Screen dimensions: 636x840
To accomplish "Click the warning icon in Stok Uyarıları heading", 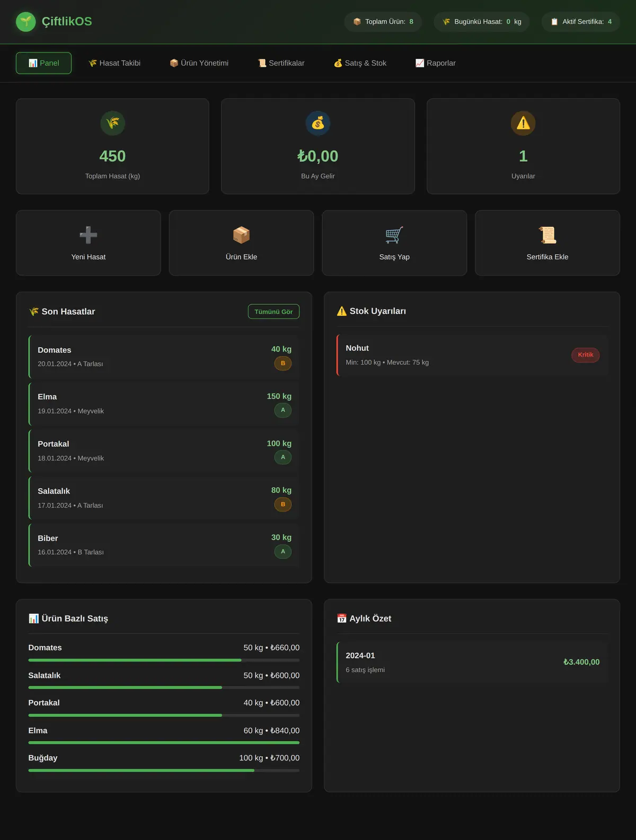I will coord(342,311).
